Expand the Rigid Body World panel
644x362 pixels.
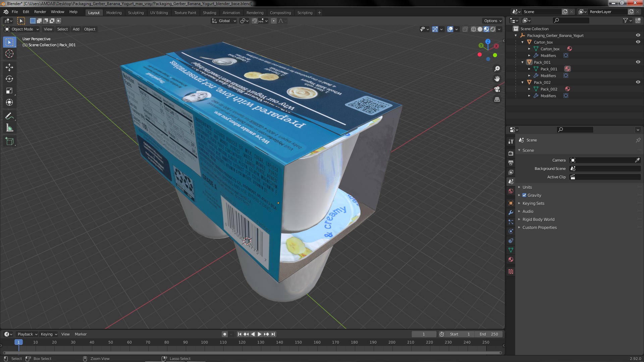point(538,220)
